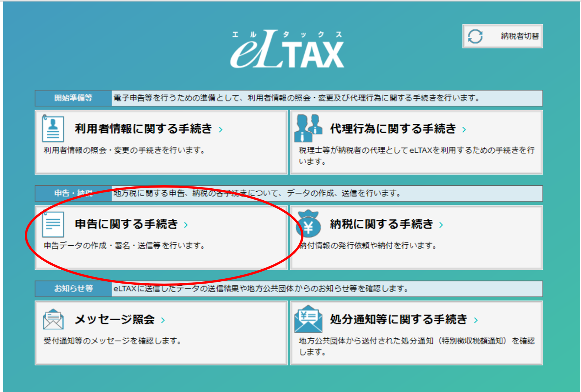Click the メッセージ照会 envelope icon

click(x=53, y=319)
